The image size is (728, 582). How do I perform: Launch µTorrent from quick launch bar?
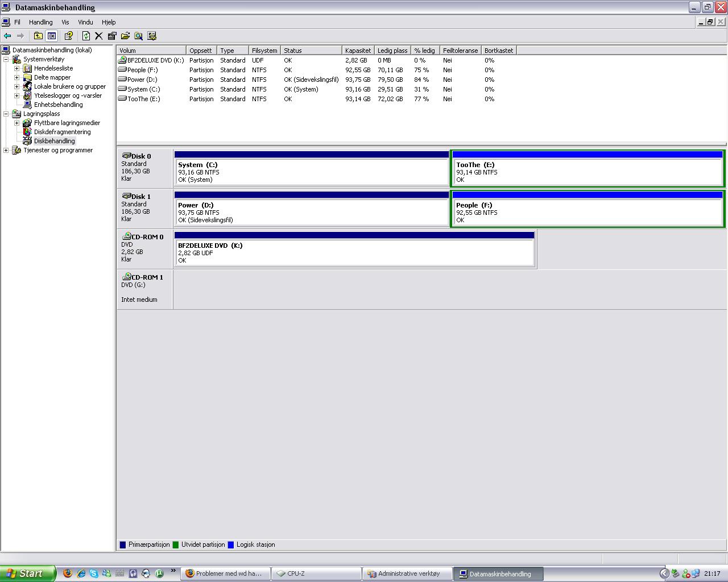point(159,573)
